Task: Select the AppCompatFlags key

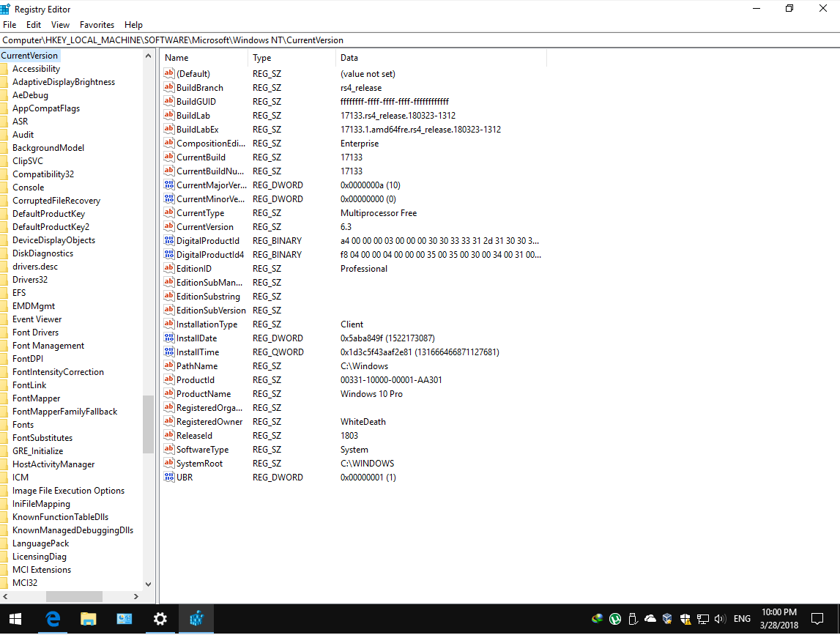Action: click(46, 108)
